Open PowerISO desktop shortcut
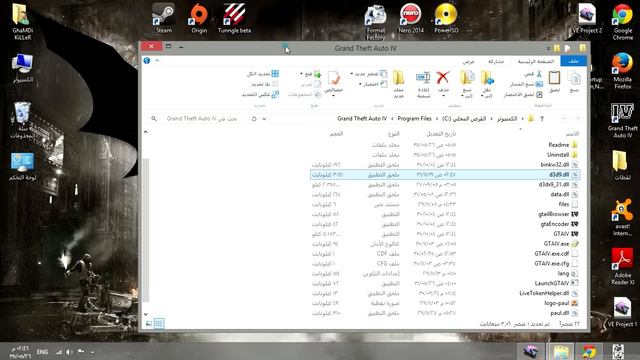 pyautogui.click(x=446, y=19)
